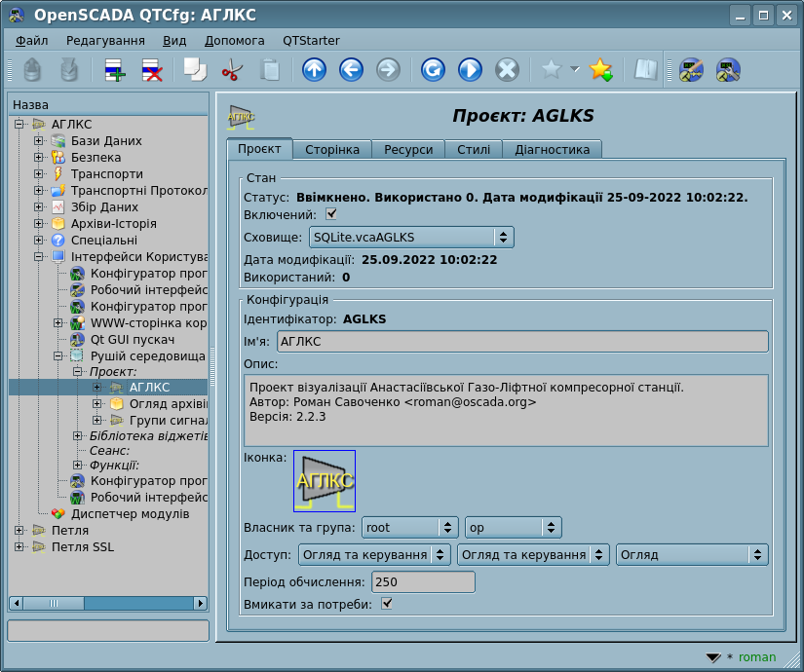Navigate back with the left arrow icon
Viewport: 804px width, 672px height.
[351, 70]
